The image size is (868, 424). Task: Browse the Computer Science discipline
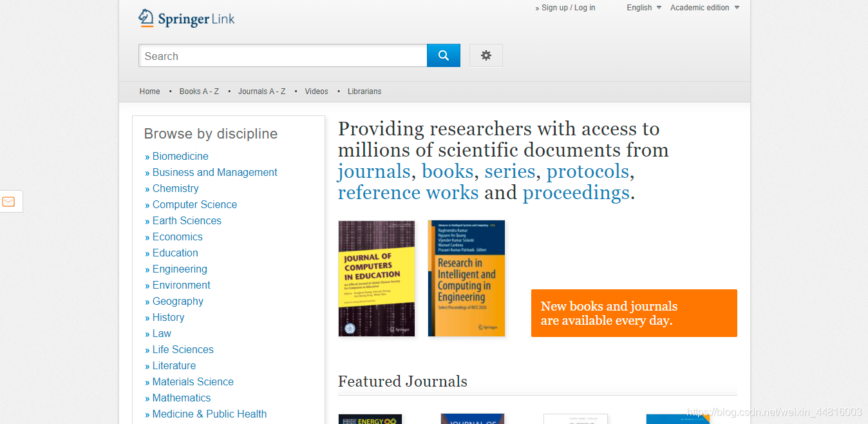point(194,204)
